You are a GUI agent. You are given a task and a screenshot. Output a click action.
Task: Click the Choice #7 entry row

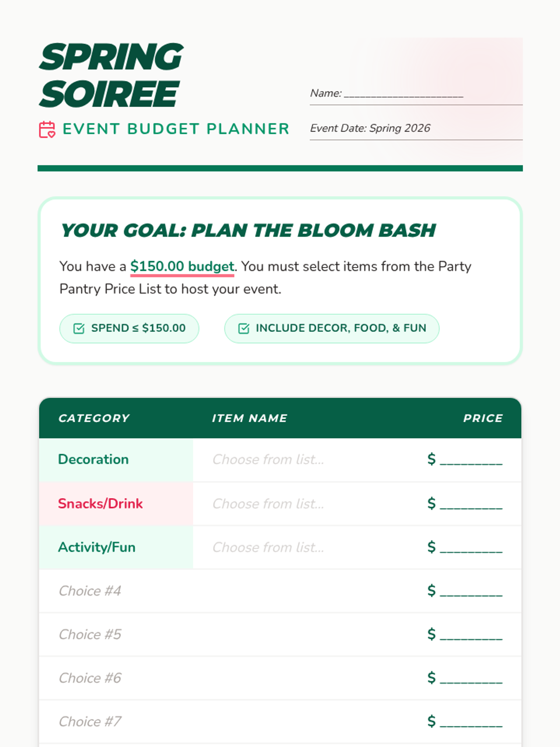click(x=280, y=722)
